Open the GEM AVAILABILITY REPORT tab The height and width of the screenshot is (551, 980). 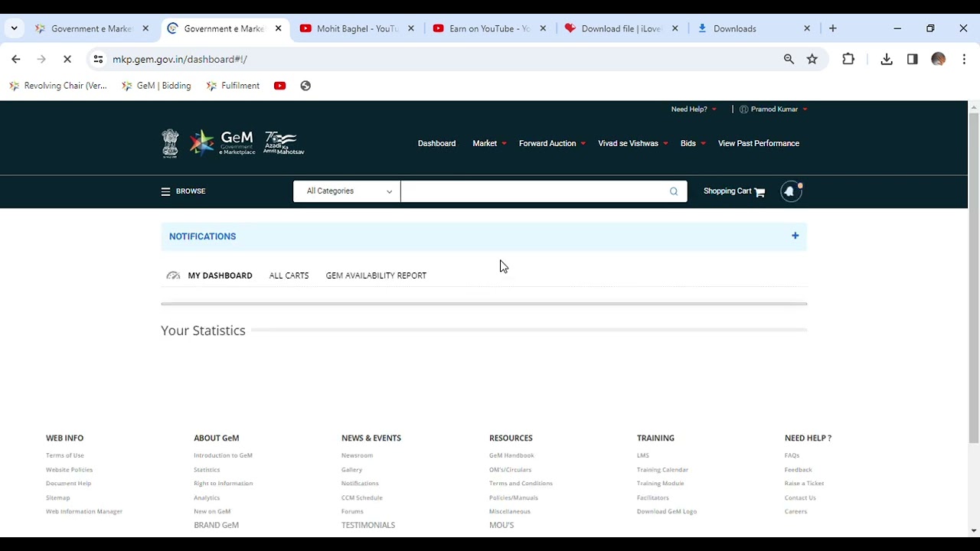376,275
